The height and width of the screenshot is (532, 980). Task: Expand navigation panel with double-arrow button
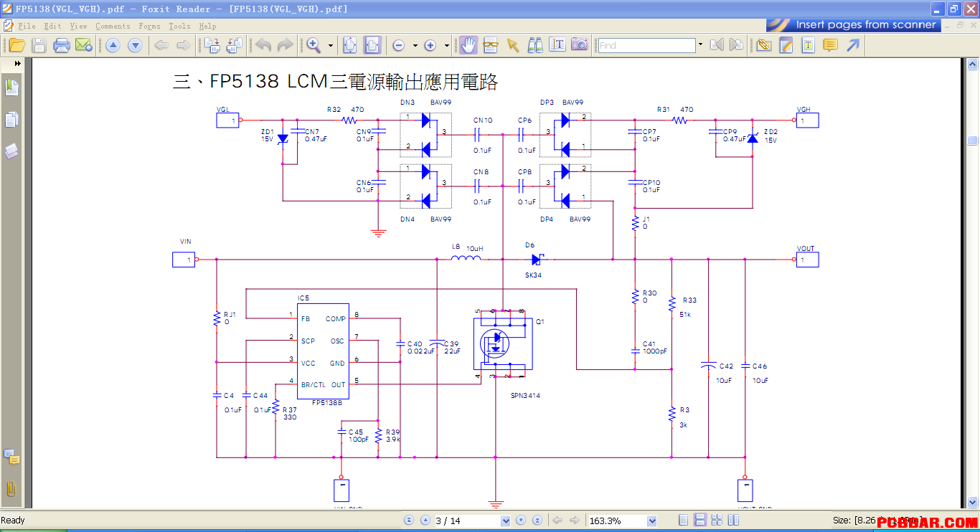pyautogui.click(x=17, y=64)
